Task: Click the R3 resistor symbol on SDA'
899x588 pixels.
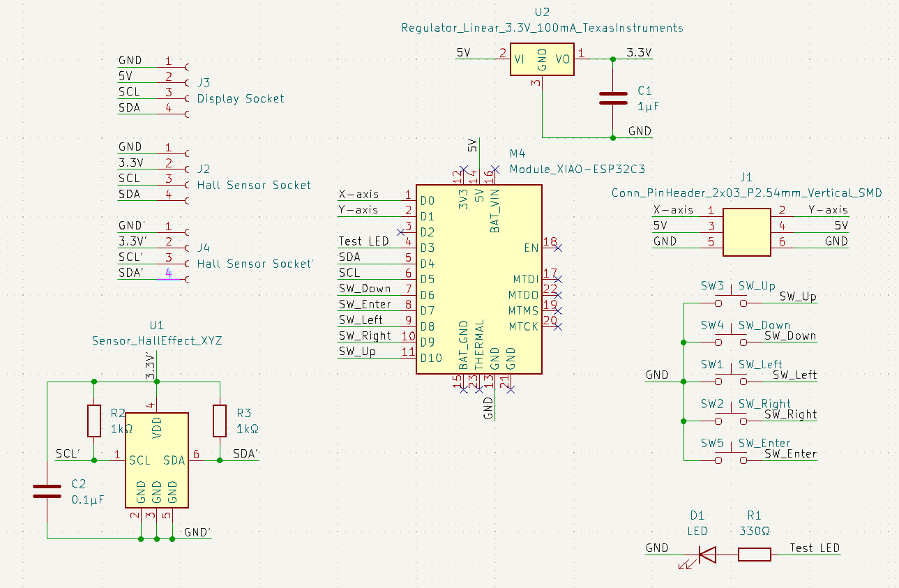Action: click(220, 421)
